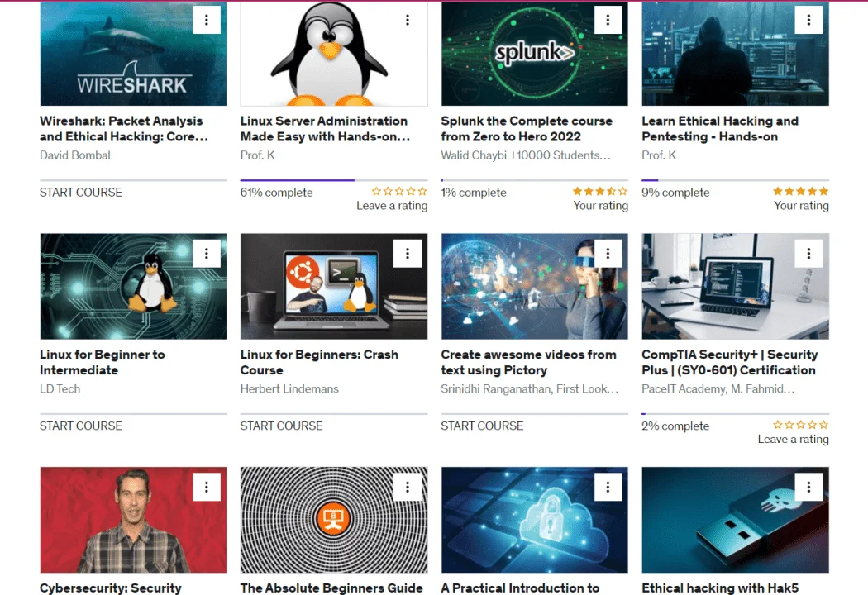This screenshot has height=595, width=868.
Task: Click instructor name Herbert Lindemans
Action: (289, 389)
